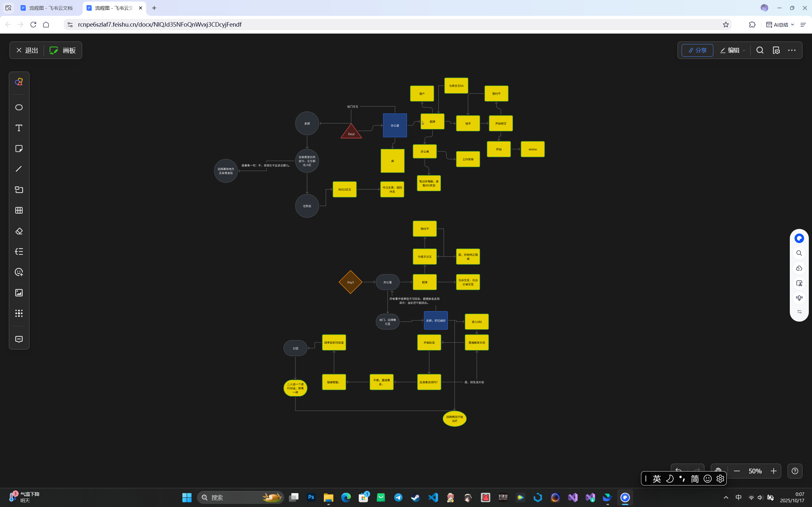
Task: Click the zoom out minus button
Action: click(737, 471)
